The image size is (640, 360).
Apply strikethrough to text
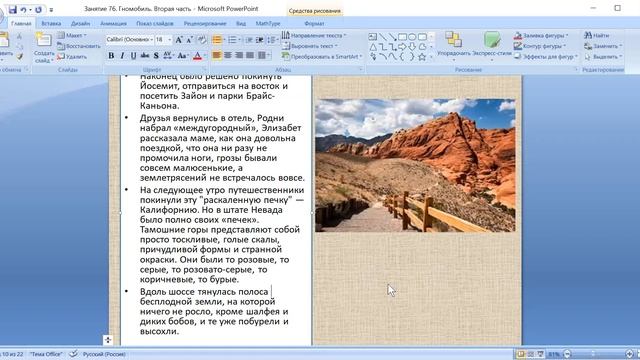[x=144, y=56]
